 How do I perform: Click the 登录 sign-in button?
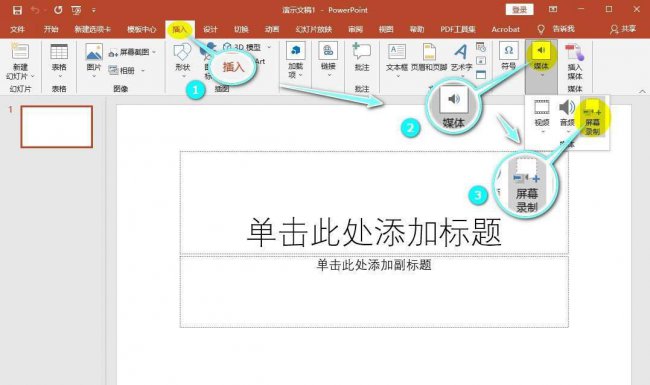pos(519,10)
